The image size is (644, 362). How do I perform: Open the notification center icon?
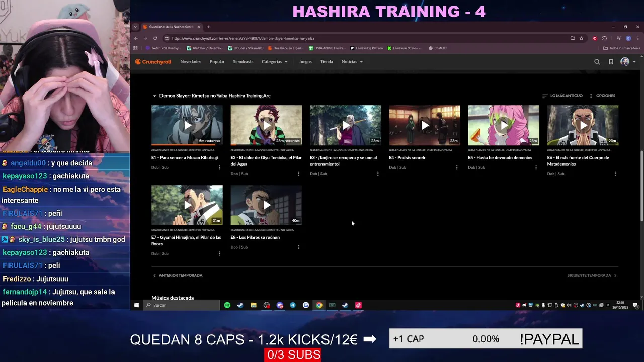click(635, 305)
